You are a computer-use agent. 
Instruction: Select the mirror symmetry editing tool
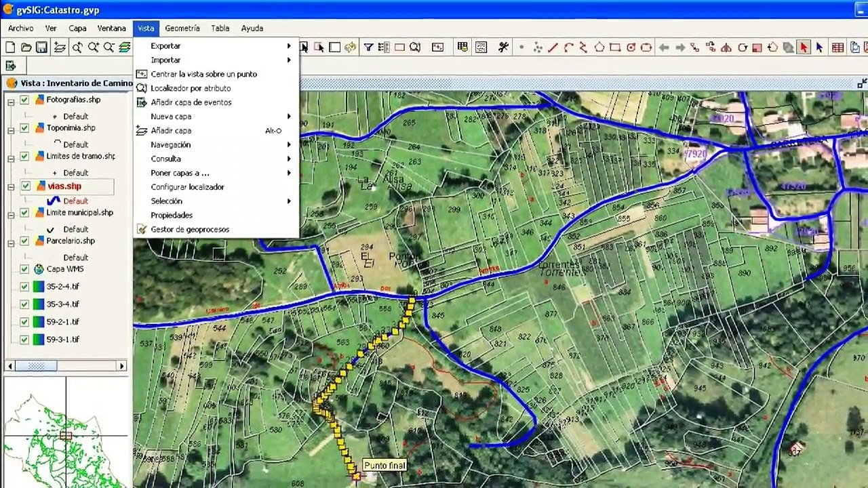tap(726, 47)
